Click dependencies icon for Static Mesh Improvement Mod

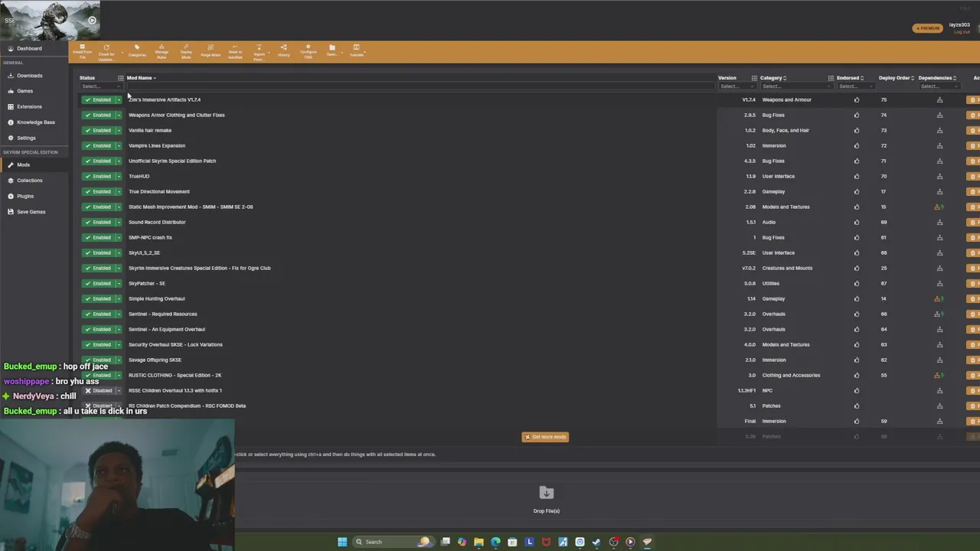pyautogui.click(x=939, y=207)
